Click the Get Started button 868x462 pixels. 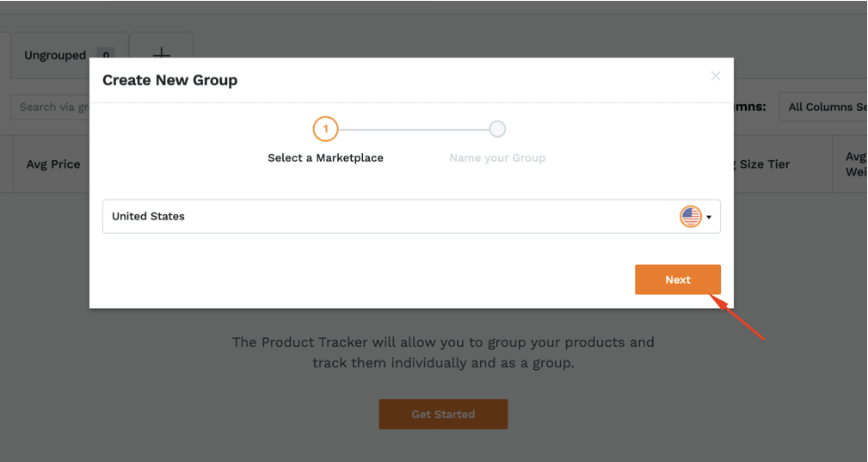point(443,414)
